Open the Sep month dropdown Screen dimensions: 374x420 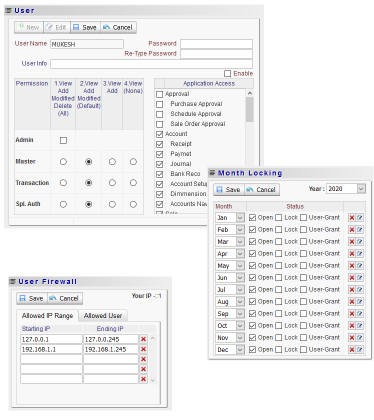240,314
